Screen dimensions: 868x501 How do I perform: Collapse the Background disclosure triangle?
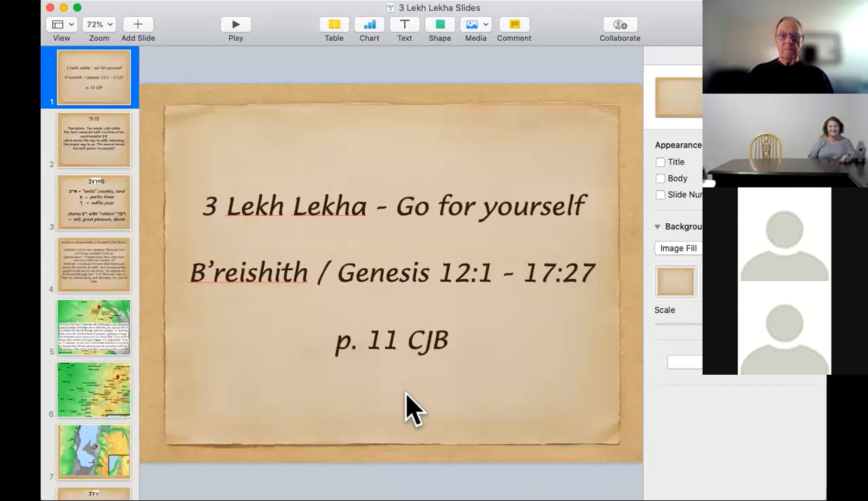[658, 227]
